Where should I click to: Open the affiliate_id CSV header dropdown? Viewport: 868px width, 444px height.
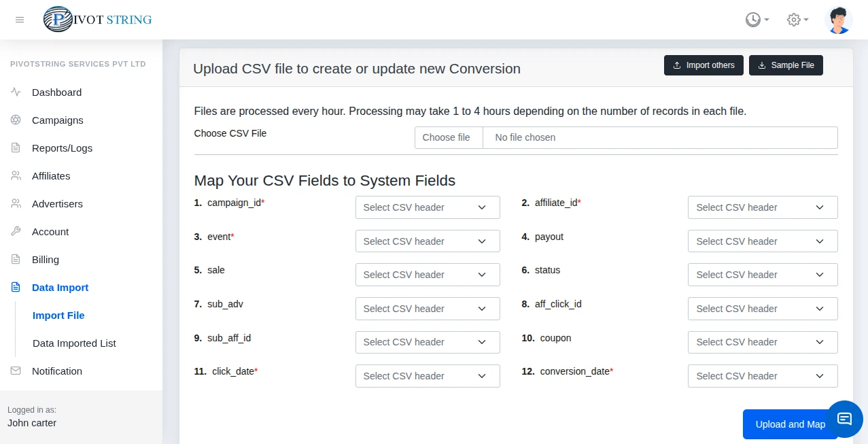pyautogui.click(x=762, y=207)
